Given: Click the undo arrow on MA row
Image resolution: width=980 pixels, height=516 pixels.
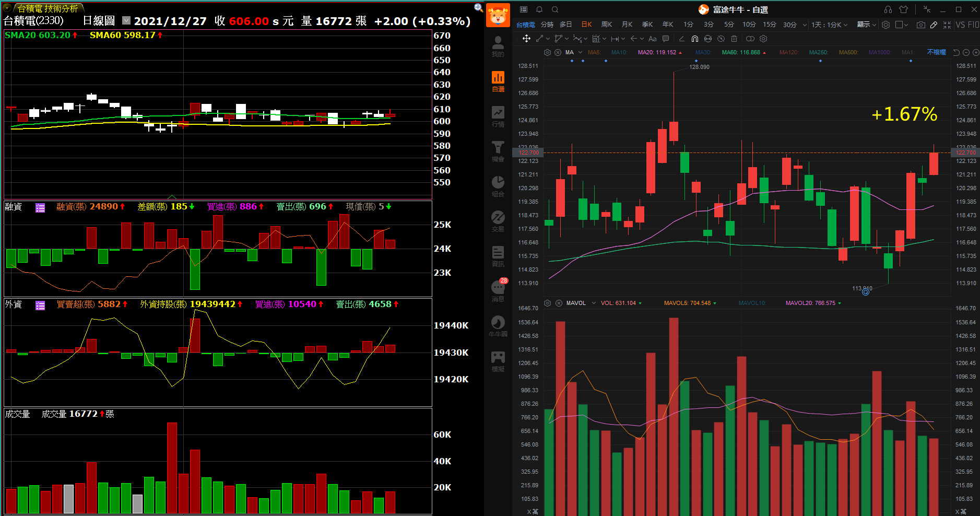Looking at the screenshot, I should pos(956,52).
